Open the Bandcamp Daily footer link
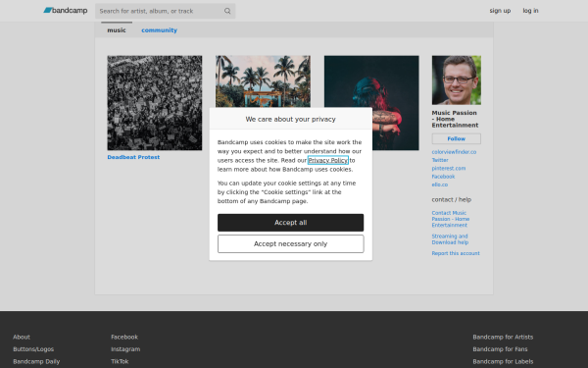 (x=36, y=361)
